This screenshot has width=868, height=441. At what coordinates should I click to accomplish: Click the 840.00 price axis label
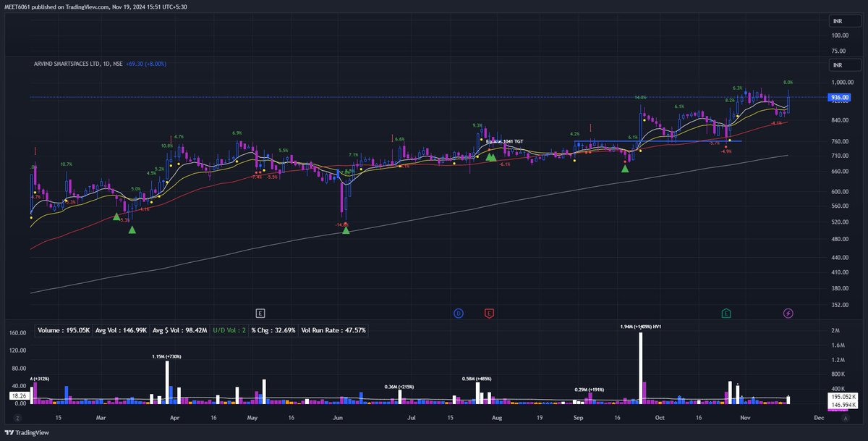coord(839,121)
